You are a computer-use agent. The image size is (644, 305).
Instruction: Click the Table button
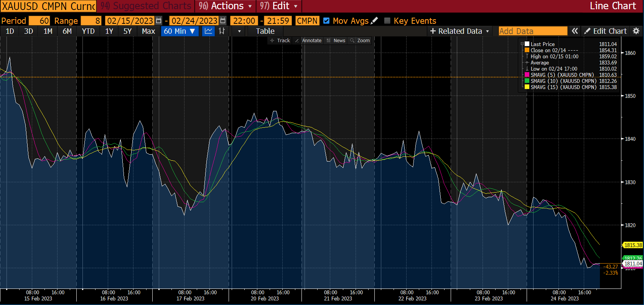(265, 31)
